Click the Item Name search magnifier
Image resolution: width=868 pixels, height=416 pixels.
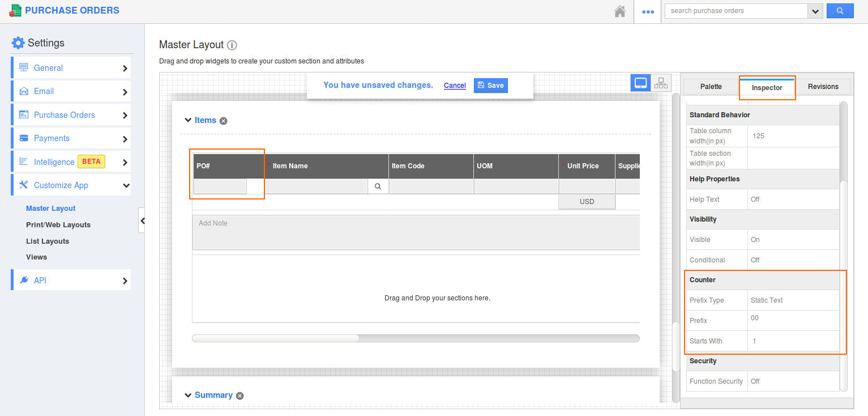point(378,186)
